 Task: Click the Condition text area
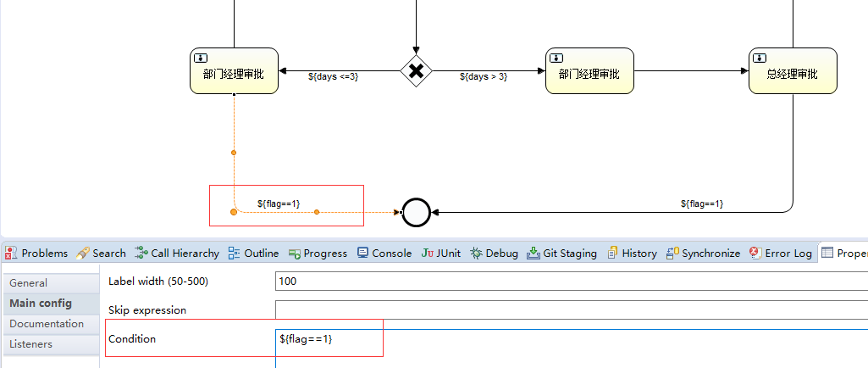(572, 348)
